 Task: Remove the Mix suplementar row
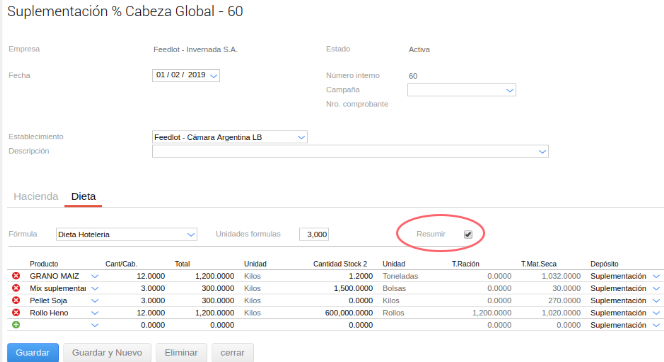pos(16,288)
